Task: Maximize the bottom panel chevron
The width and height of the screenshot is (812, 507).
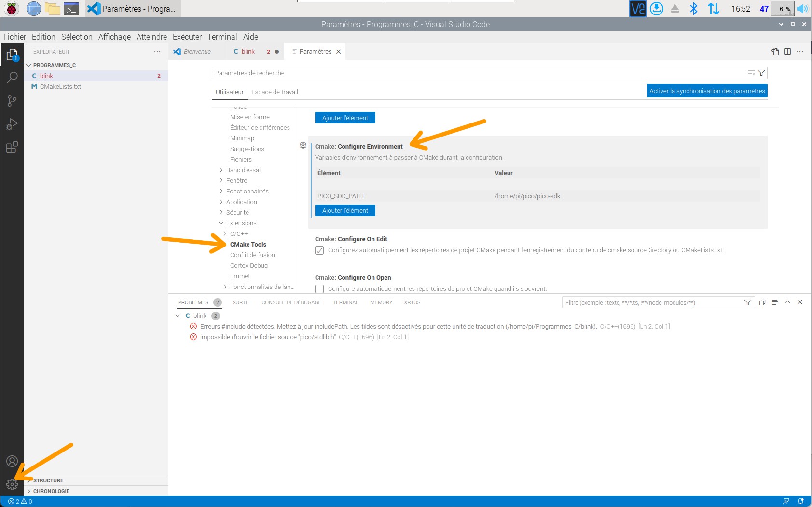Action: [787, 302]
